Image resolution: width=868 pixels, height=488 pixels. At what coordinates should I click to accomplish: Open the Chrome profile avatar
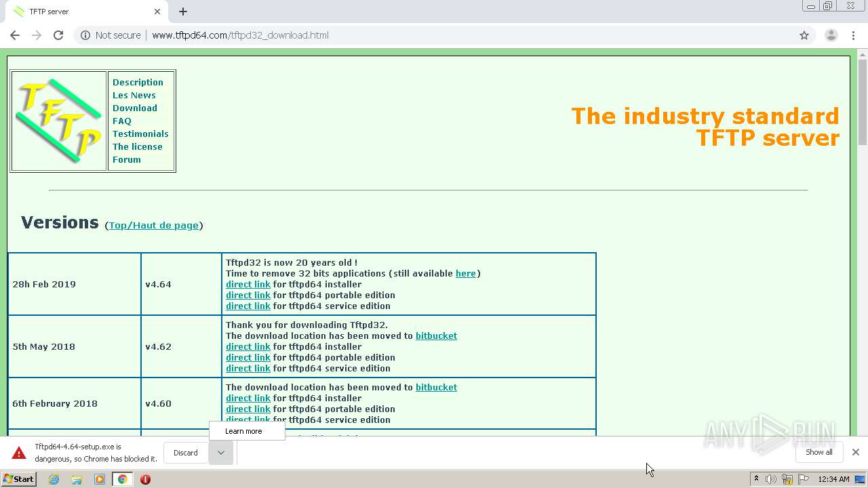(x=831, y=35)
